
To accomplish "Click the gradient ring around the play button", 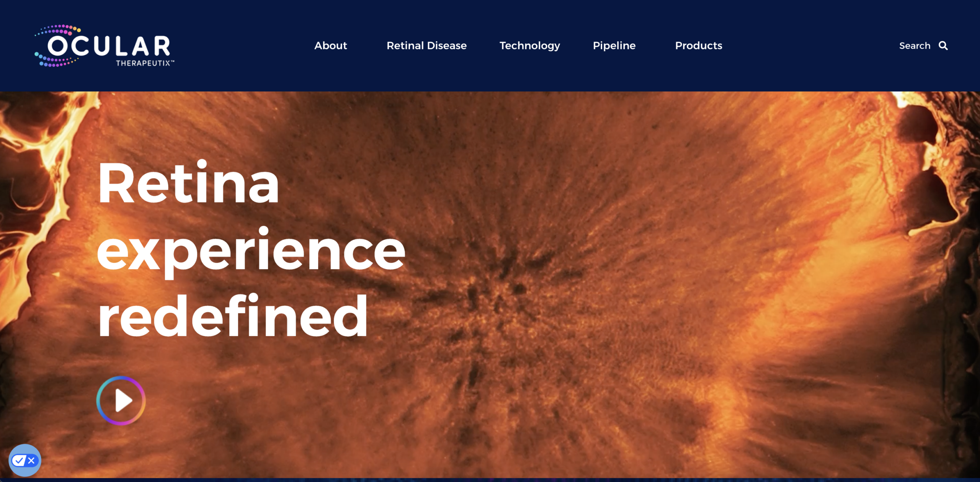I will point(99,400).
